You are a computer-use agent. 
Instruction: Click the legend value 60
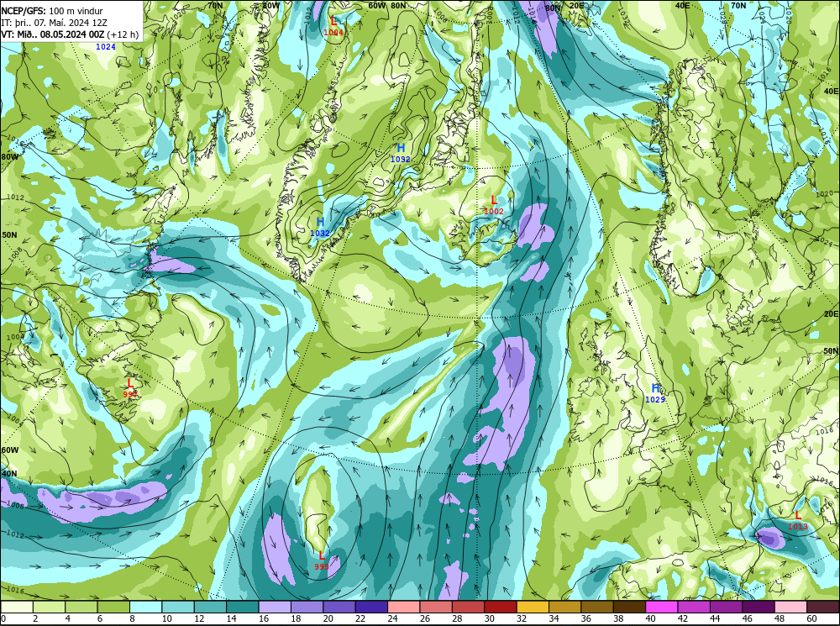click(811, 619)
